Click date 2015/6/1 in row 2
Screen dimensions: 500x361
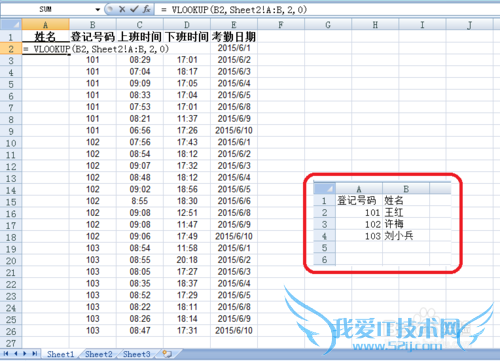[x=234, y=48]
